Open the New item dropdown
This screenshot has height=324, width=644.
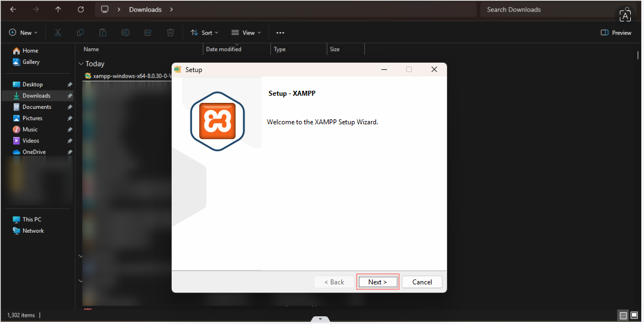pos(24,32)
